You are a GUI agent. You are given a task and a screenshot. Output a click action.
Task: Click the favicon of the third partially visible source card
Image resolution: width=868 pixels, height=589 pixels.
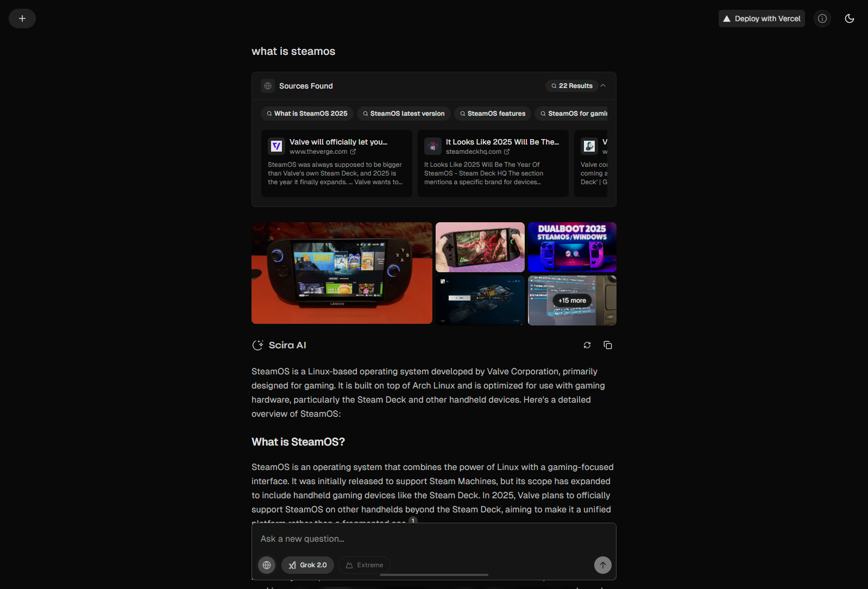(589, 146)
